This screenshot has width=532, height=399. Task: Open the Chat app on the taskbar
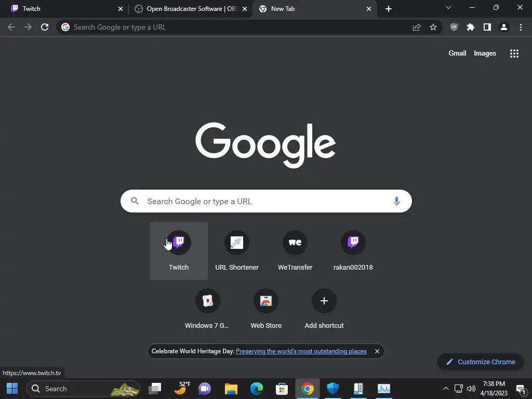[x=205, y=389]
